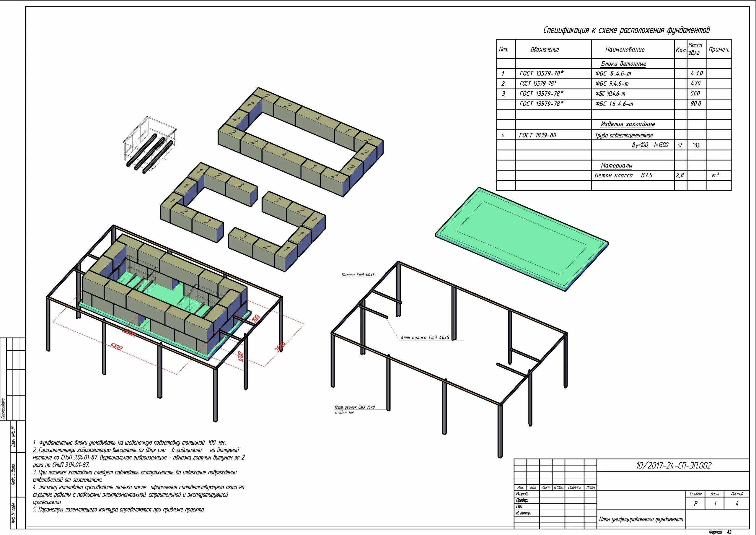The width and height of the screenshot is (756, 535).
Task: Click the Труба асбестоцементная table entry
Action: [624, 135]
